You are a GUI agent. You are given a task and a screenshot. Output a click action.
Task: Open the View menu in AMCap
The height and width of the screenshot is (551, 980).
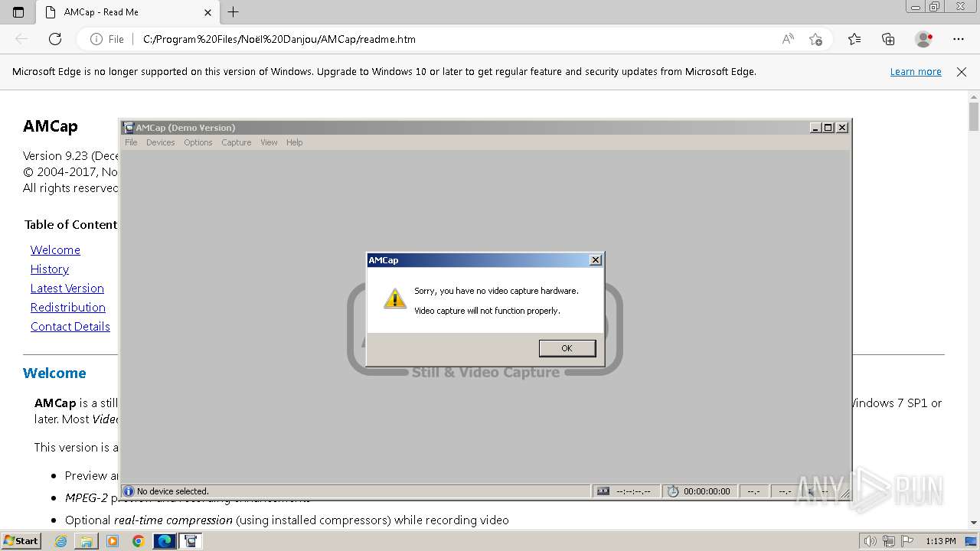269,142
